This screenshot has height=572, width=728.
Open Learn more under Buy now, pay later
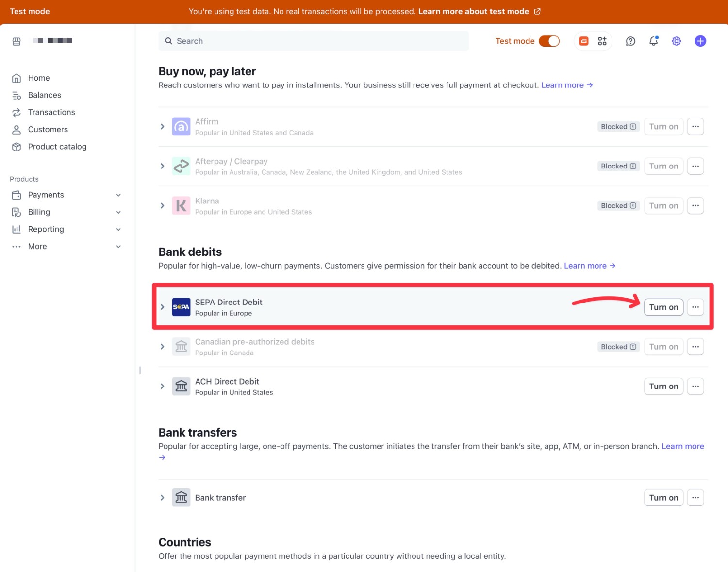pyautogui.click(x=567, y=85)
